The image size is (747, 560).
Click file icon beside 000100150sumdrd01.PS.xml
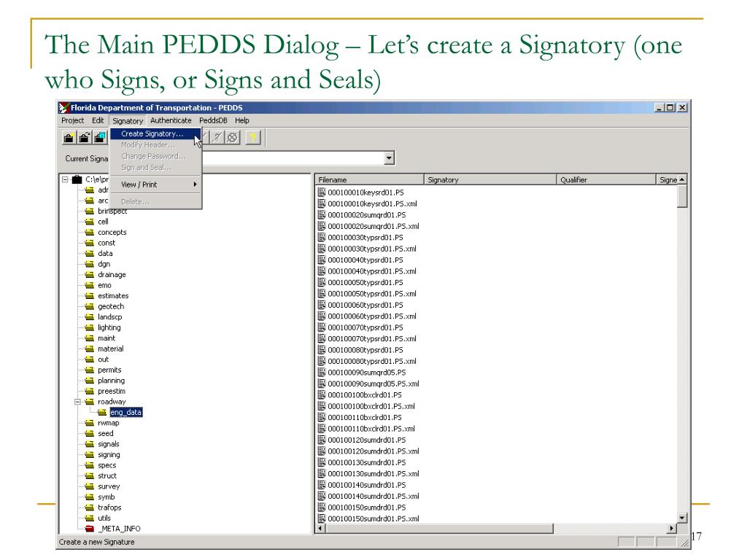[322, 518]
